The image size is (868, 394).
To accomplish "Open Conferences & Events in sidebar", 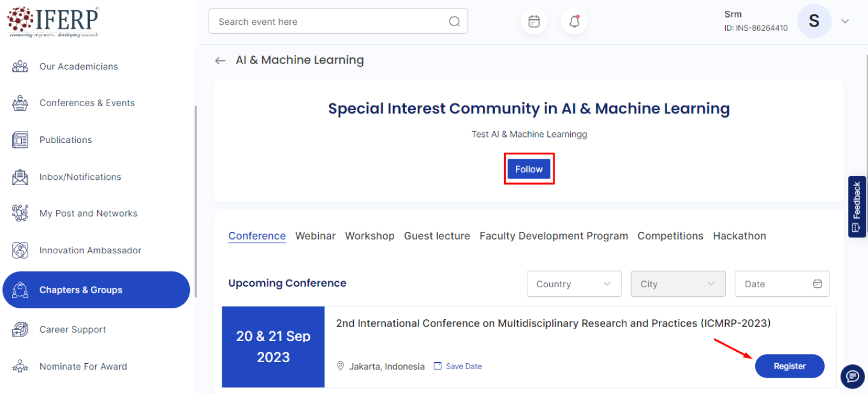I will click(x=87, y=103).
